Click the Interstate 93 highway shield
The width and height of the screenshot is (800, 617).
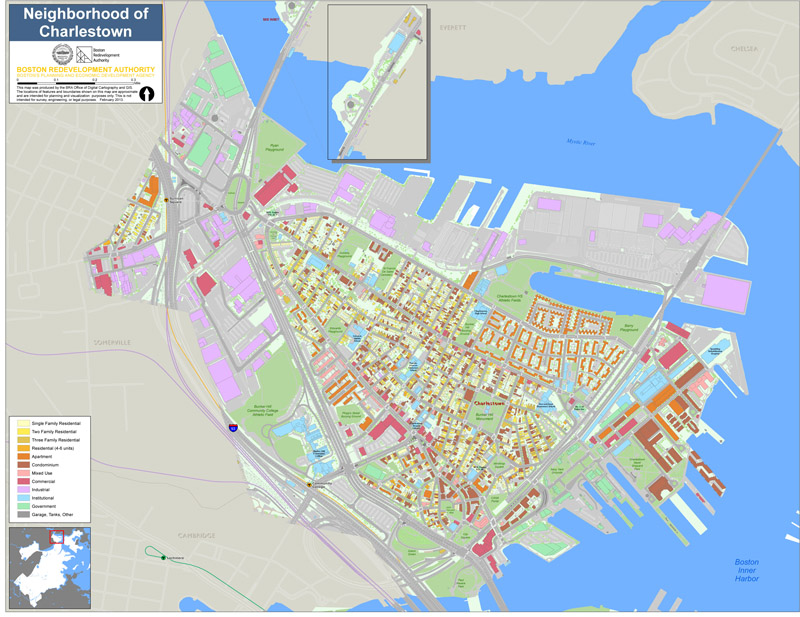click(232, 427)
